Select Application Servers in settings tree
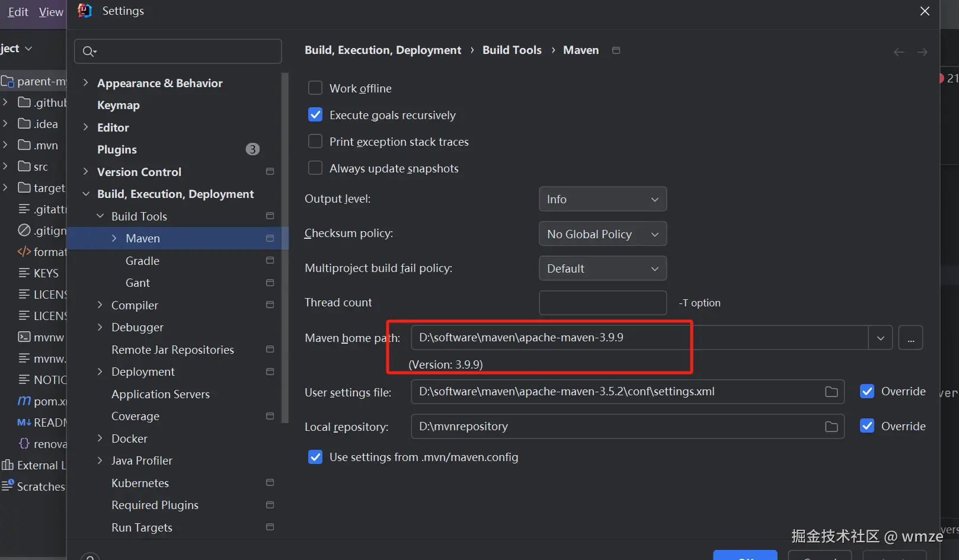 (161, 394)
